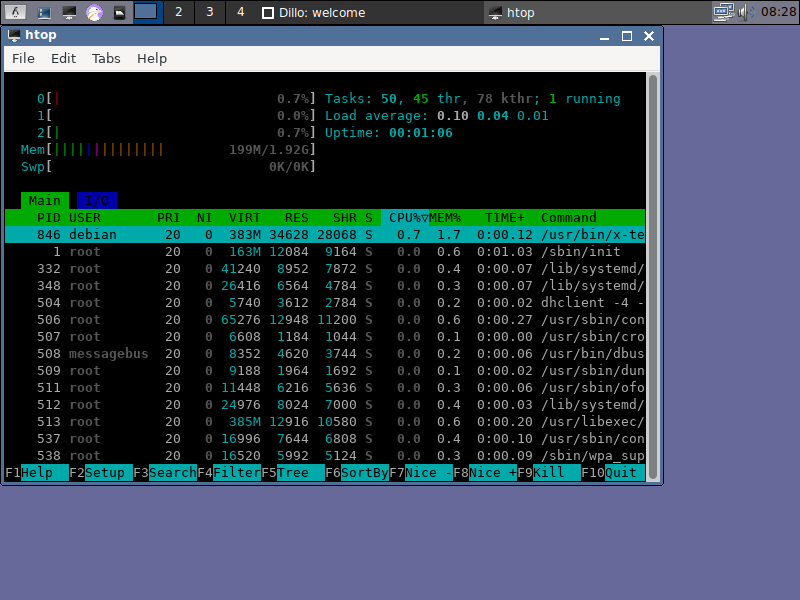This screenshot has height=600, width=800.
Task: Click the CPU 0 usage meter
Action: [176, 98]
